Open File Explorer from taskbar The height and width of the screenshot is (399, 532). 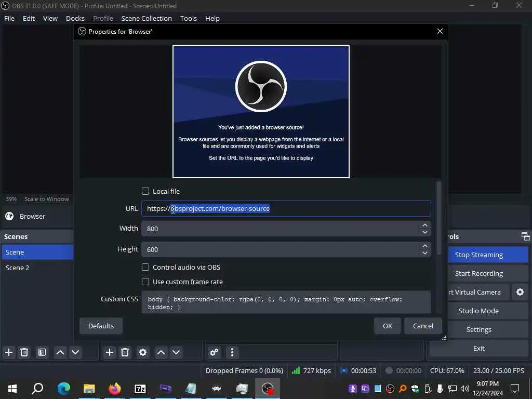tap(89, 389)
